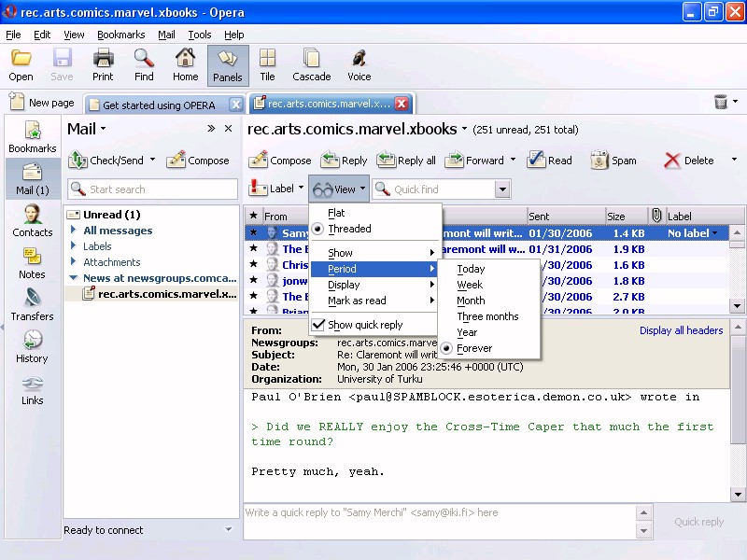Delete the selected message

point(689,161)
